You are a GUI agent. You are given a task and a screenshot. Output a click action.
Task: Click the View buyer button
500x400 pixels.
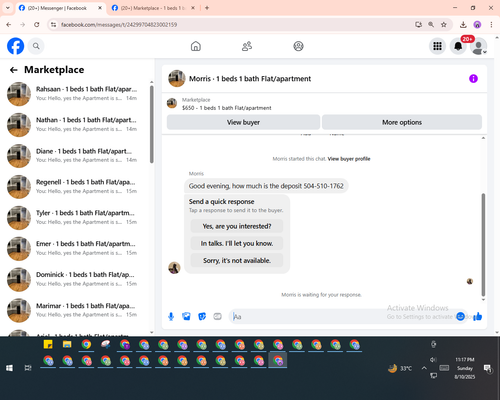coord(243,122)
